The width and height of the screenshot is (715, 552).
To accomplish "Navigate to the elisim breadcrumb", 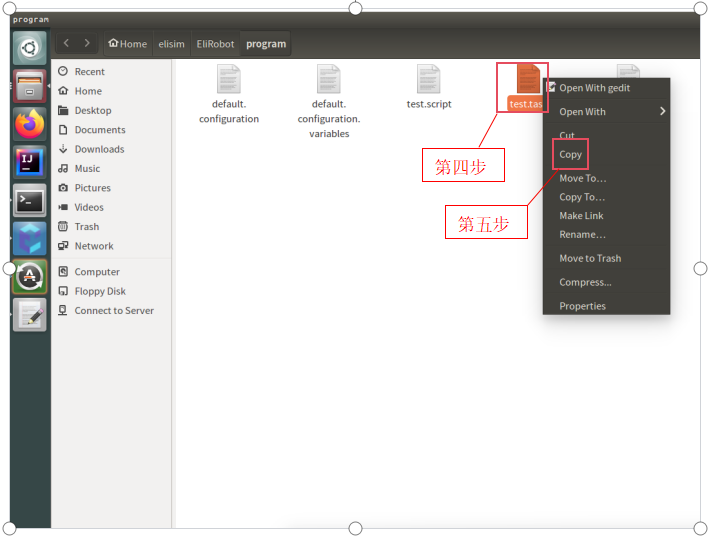I will pyautogui.click(x=171, y=44).
